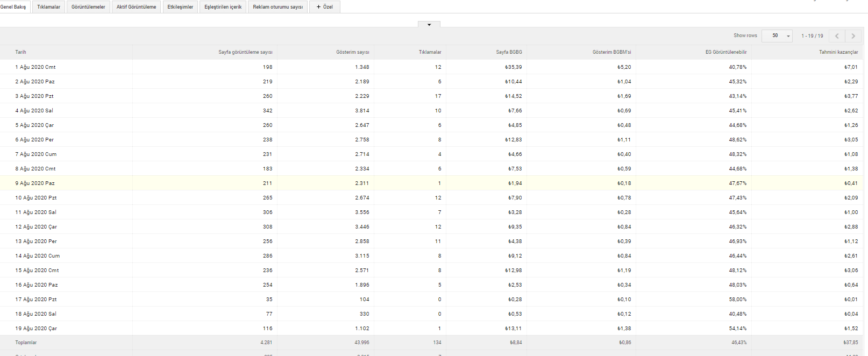
Task: Switch to the Görüntülemeler tab
Action: click(88, 7)
